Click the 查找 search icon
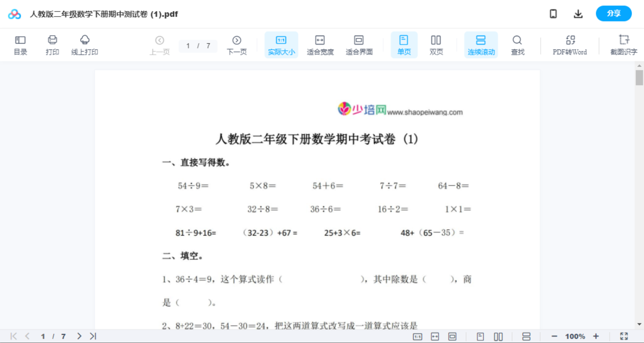 pos(517,45)
